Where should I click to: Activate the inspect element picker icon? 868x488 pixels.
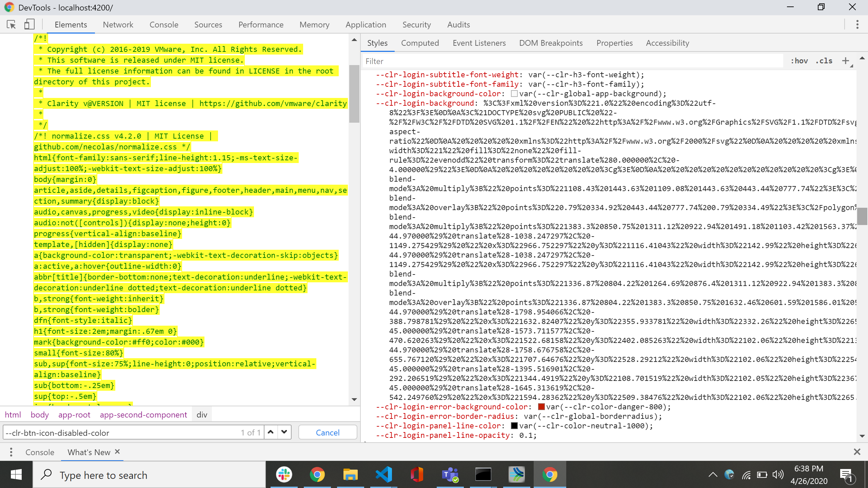[11, 24]
